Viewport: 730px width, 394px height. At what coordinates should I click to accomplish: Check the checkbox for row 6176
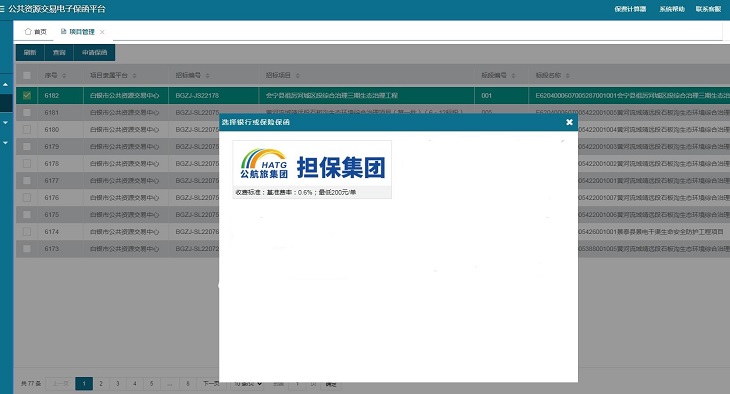coord(27,197)
